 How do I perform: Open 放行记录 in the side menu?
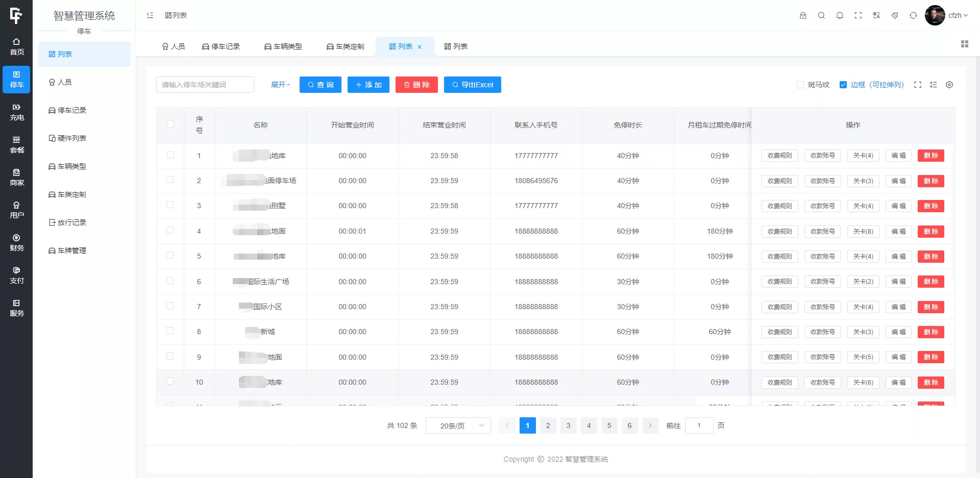click(x=84, y=222)
